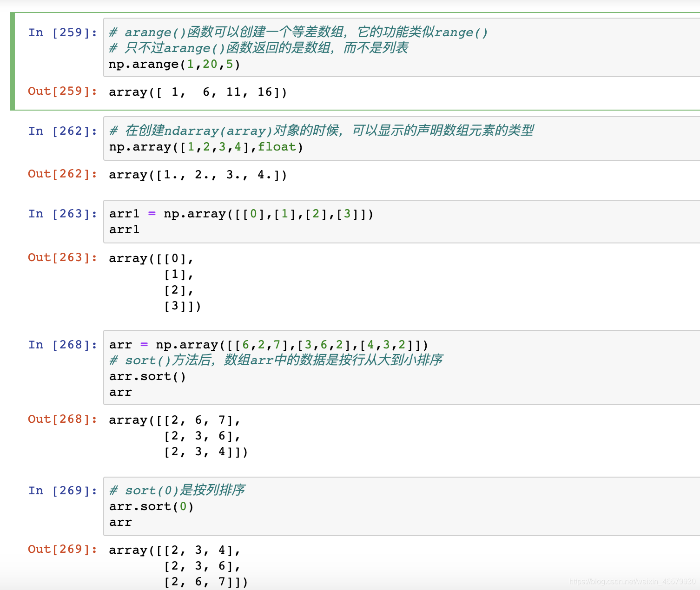Click line arr1 = np.array([[0],[1],[2],[3]])
The width and height of the screenshot is (700, 590).
pyautogui.click(x=241, y=214)
